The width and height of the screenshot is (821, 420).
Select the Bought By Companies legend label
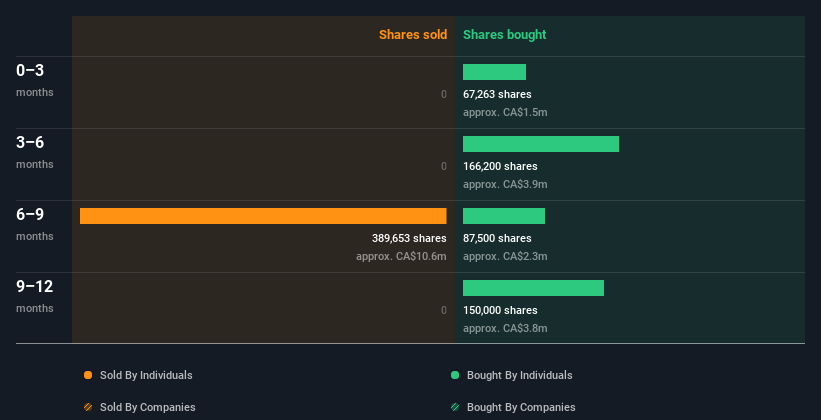[x=521, y=407]
